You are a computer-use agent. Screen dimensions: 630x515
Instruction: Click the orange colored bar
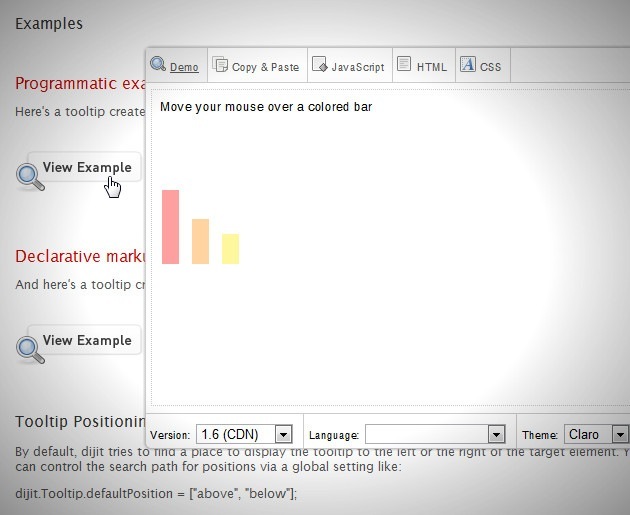[200, 241]
